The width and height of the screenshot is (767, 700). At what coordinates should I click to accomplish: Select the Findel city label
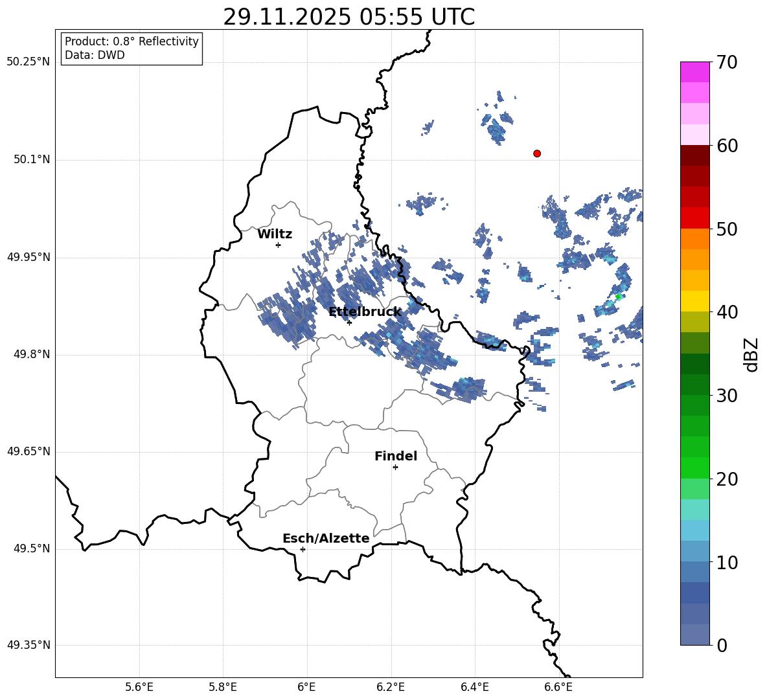(x=396, y=456)
